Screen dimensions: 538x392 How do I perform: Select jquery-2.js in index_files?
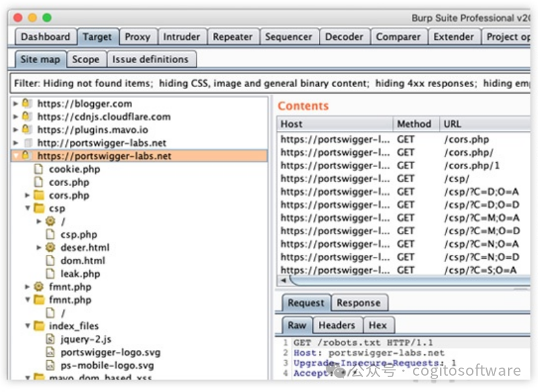pos(86,339)
